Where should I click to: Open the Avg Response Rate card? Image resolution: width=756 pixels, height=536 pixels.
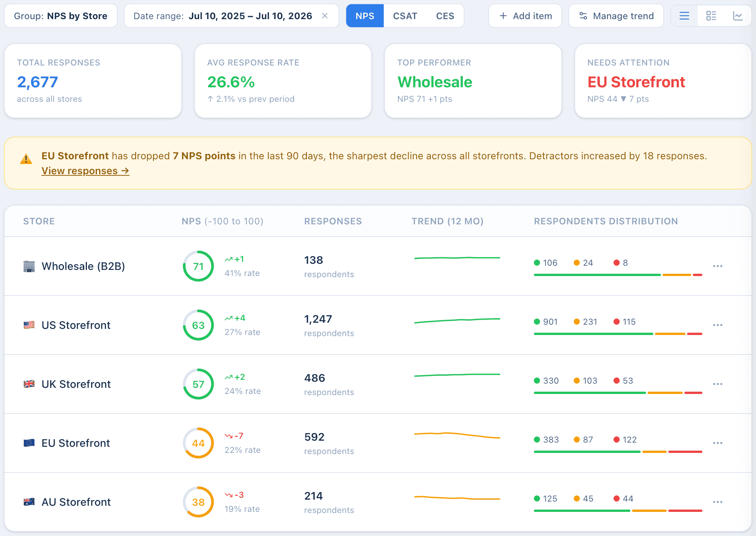[283, 81]
